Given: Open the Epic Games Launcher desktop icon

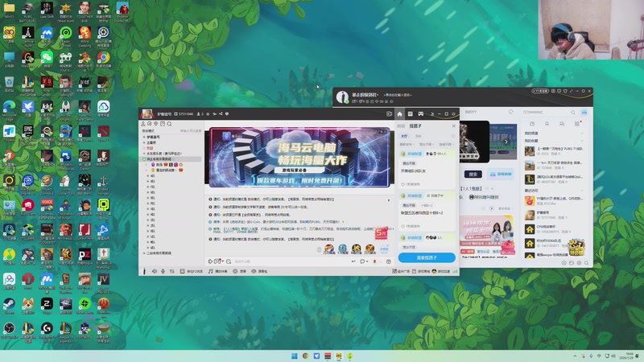Looking at the screenshot, I should coord(28,134).
